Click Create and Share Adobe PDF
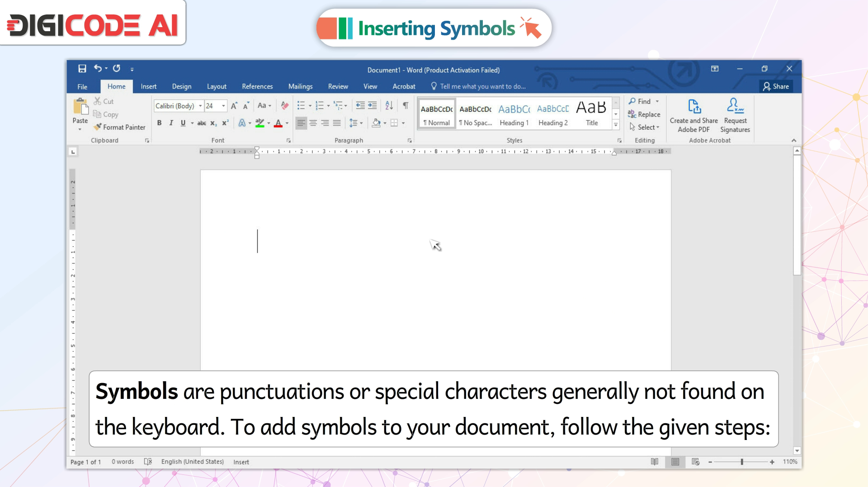 coord(694,116)
